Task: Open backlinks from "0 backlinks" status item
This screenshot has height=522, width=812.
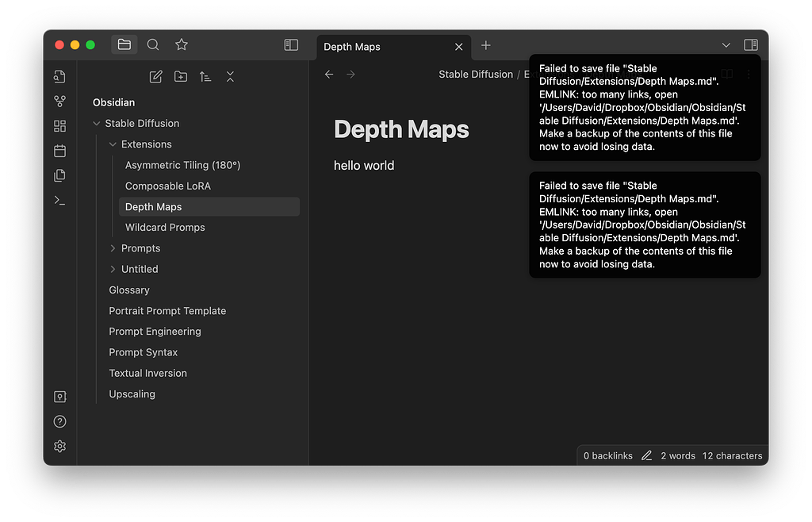Action: point(608,455)
